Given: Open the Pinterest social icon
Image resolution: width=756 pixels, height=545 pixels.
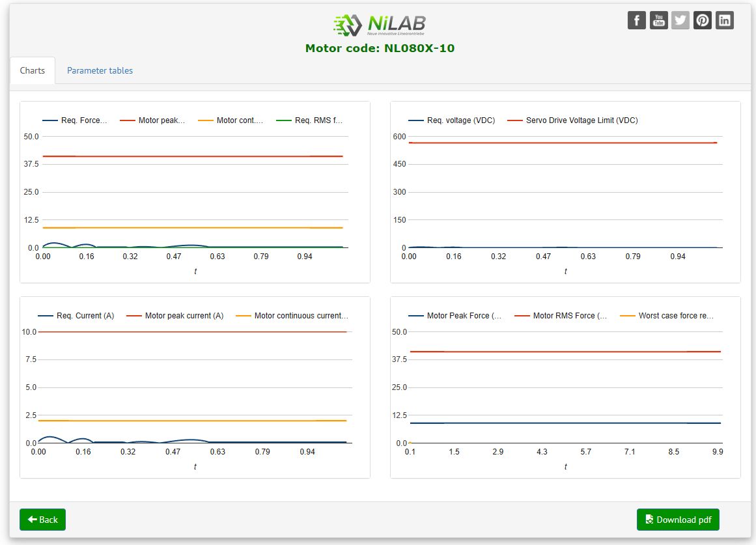Looking at the screenshot, I should pyautogui.click(x=702, y=20).
